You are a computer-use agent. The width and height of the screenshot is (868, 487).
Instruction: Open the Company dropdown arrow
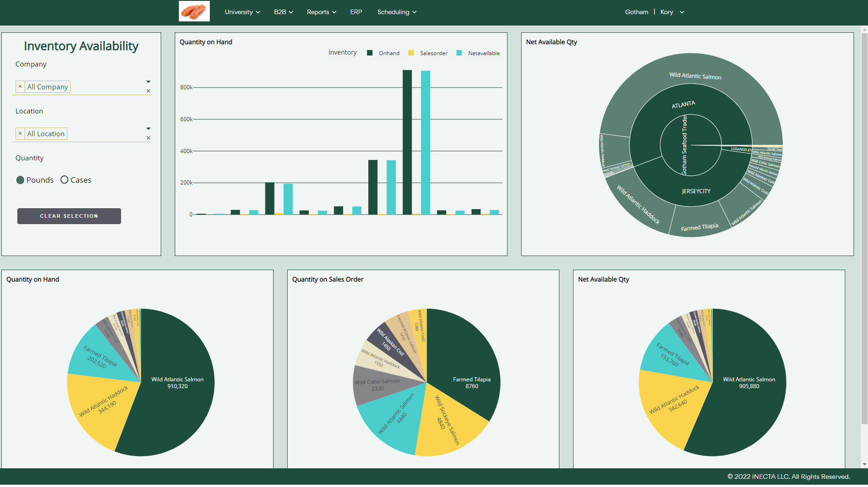[148, 82]
